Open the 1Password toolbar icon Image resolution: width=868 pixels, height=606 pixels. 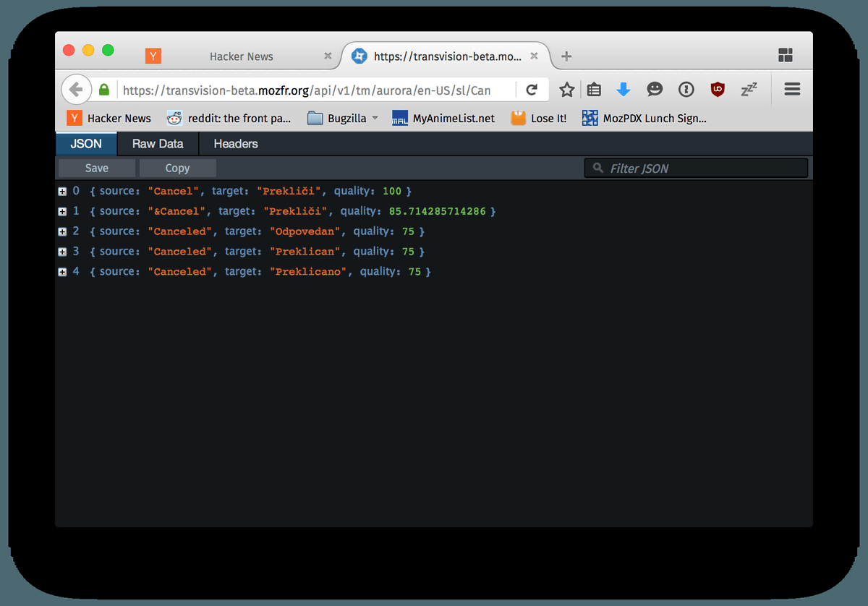(x=686, y=90)
